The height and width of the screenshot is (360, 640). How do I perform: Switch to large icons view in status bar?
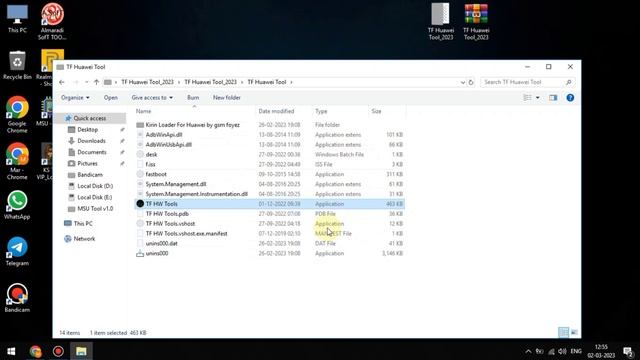574,333
